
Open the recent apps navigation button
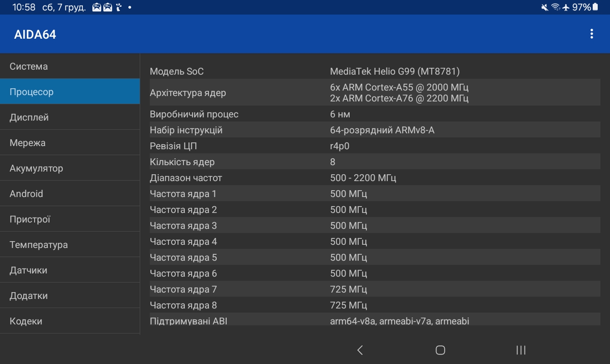[521, 350]
